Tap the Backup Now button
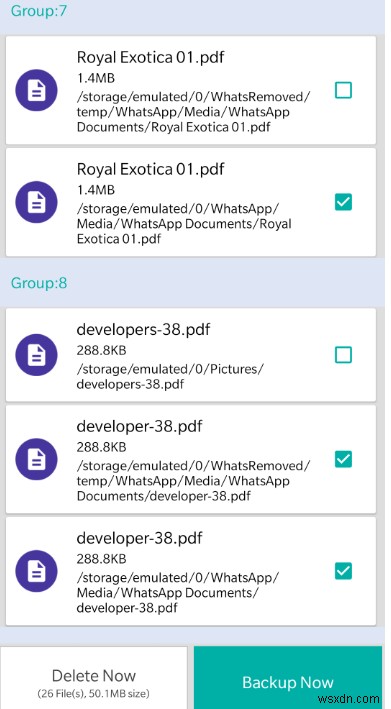 288,678
